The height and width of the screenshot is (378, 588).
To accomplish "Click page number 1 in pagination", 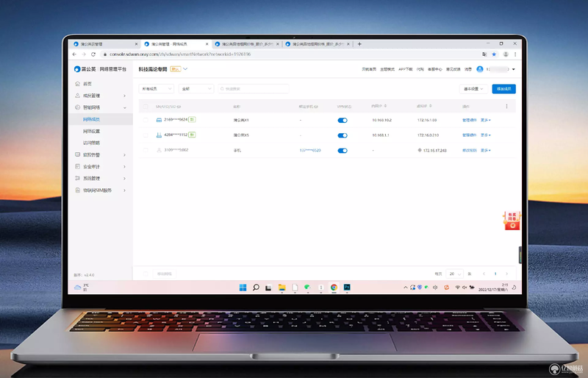I will coord(495,274).
